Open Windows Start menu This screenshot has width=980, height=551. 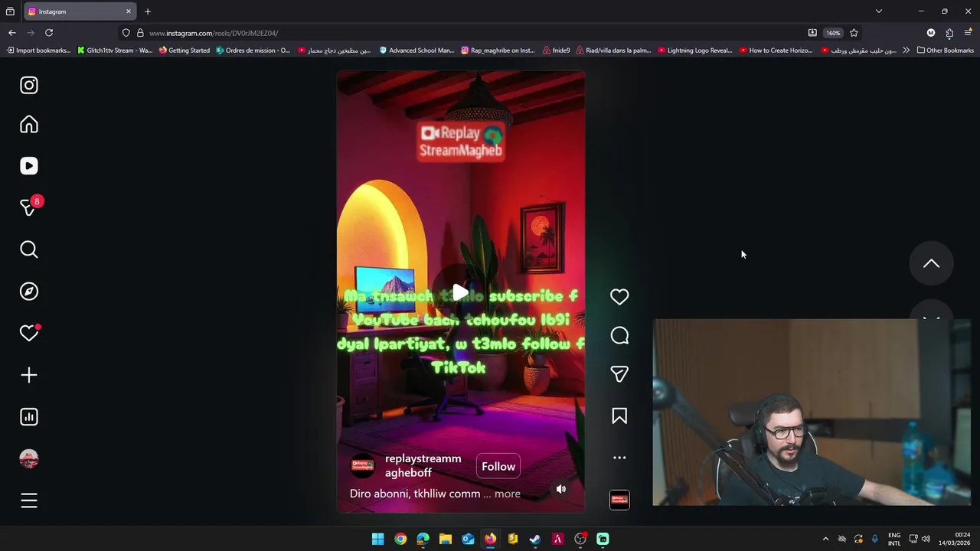377,539
